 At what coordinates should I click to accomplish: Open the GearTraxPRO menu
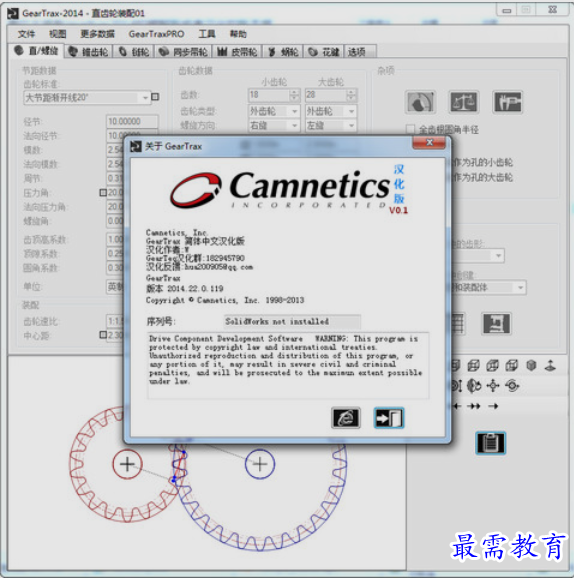click(156, 34)
